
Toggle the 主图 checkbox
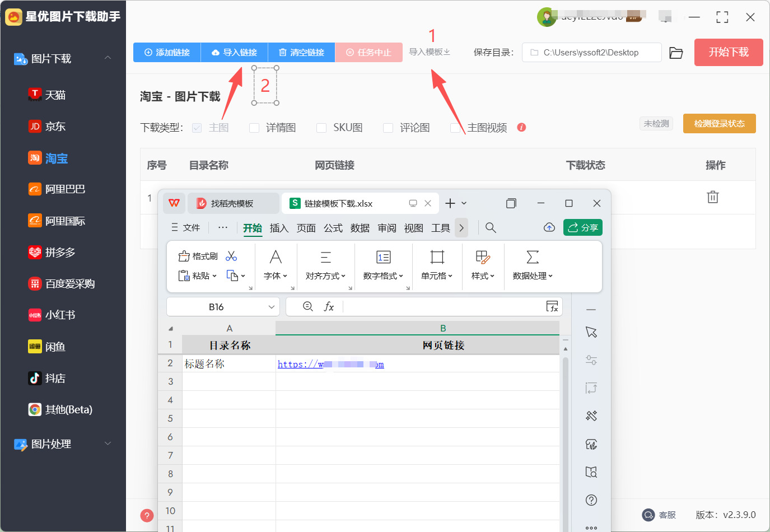coord(197,128)
